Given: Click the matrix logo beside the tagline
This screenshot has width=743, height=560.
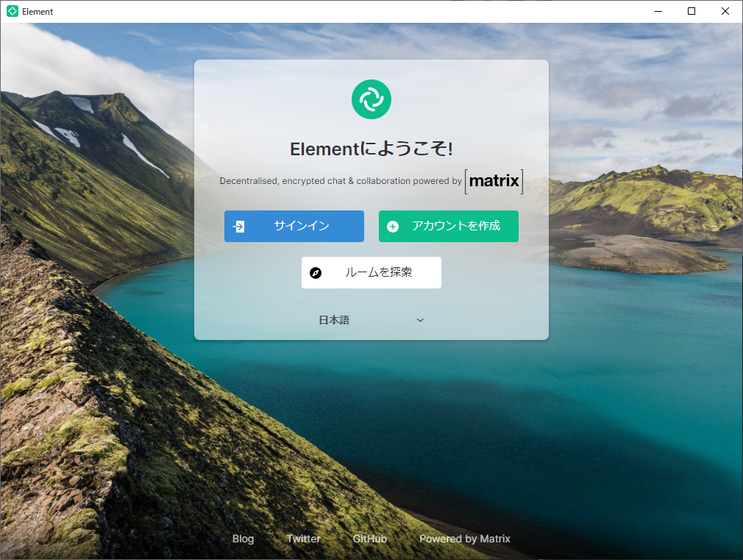Looking at the screenshot, I should point(494,181).
